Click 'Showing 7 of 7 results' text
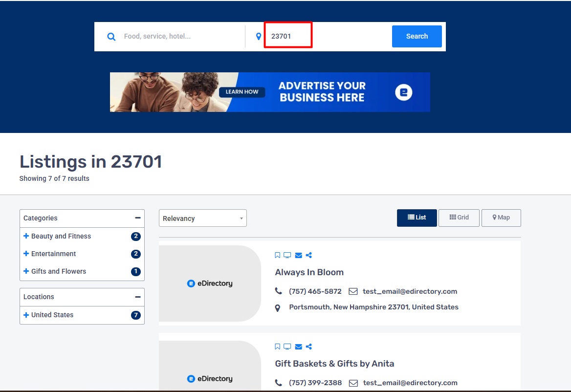This screenshot has width=571, height=392. [54, 178]
